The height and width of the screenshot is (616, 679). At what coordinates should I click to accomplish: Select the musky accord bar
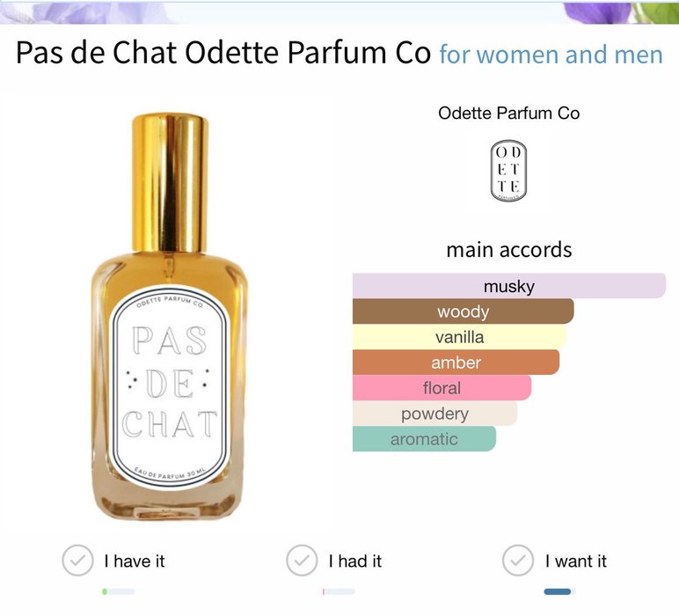click(509, 285)
